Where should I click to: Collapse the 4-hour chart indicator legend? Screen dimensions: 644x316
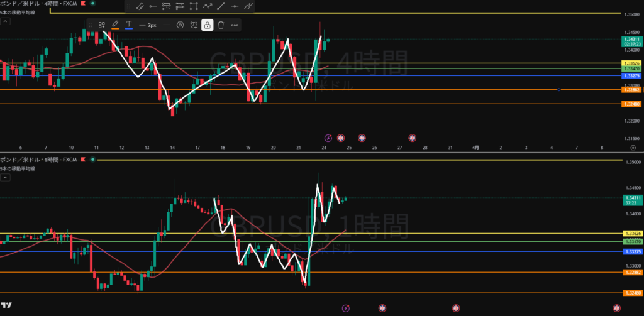point(5,21)
